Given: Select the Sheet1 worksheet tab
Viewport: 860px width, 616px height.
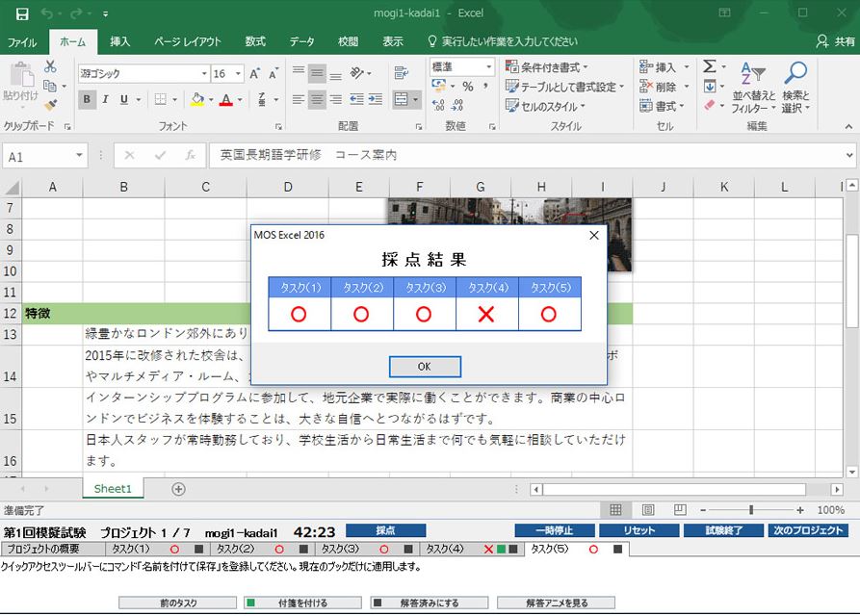Looking at the screenshot, I should click(113, 489).
